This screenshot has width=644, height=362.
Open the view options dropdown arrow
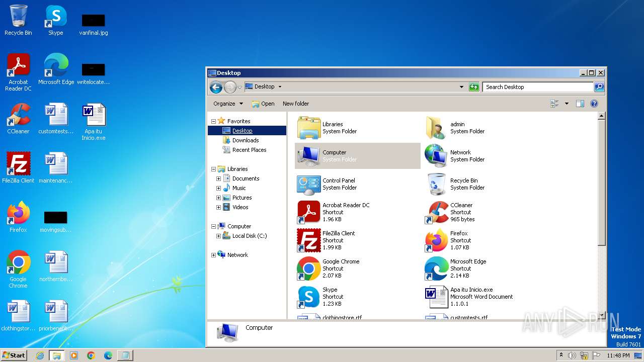pyautogui.click(x=567, y=104)
